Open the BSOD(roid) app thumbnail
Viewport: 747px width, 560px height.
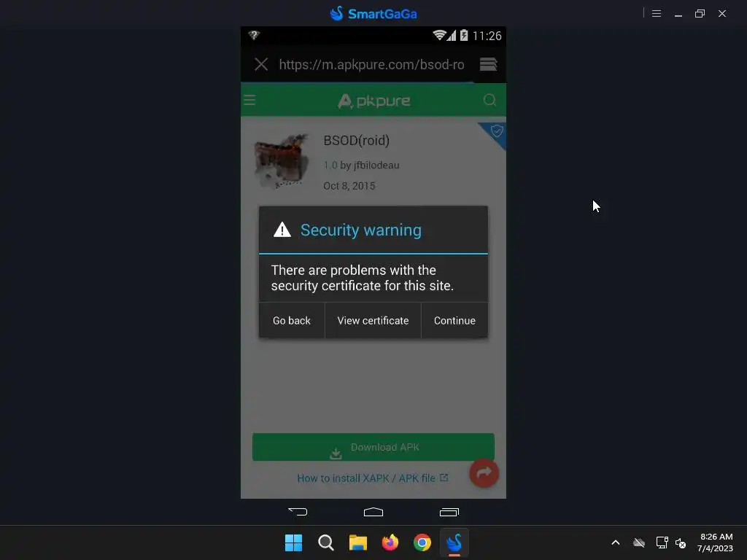pos(281,161)
